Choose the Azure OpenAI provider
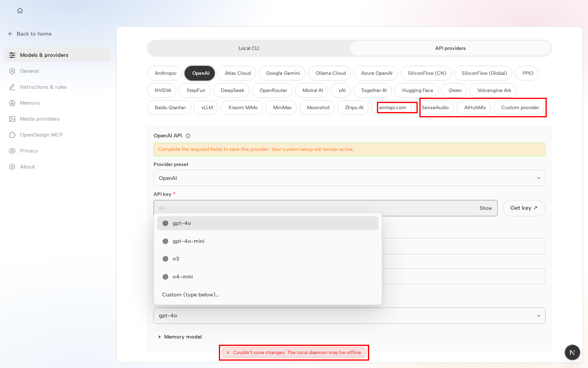Viewport: 588px width, 368px height. [x=376, y=73]
